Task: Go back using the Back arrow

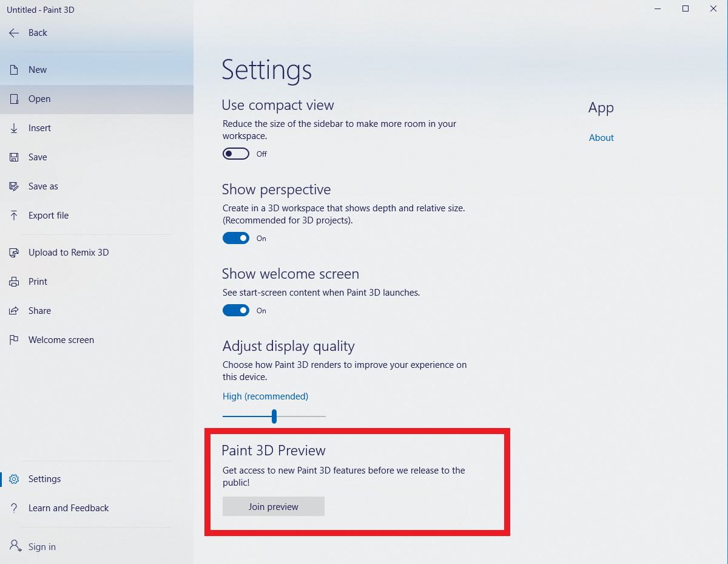Action: click(13, 33)
